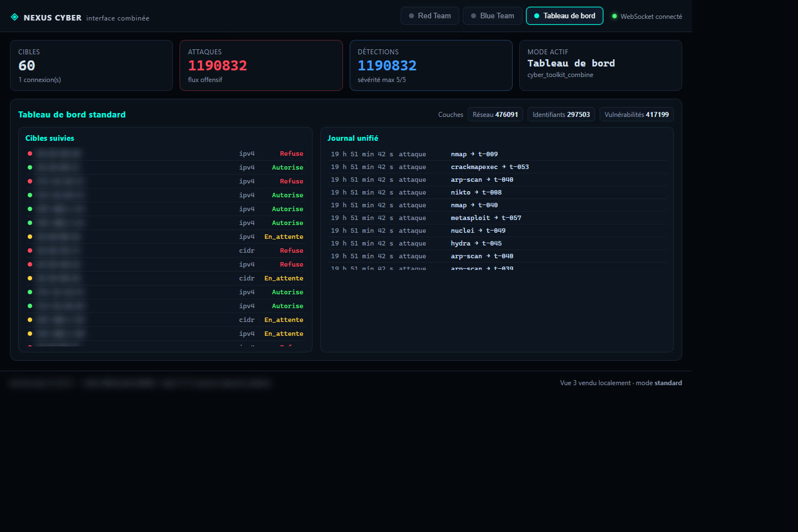Open the Identifiants 297503 layer chip

[x=561, y=114]
